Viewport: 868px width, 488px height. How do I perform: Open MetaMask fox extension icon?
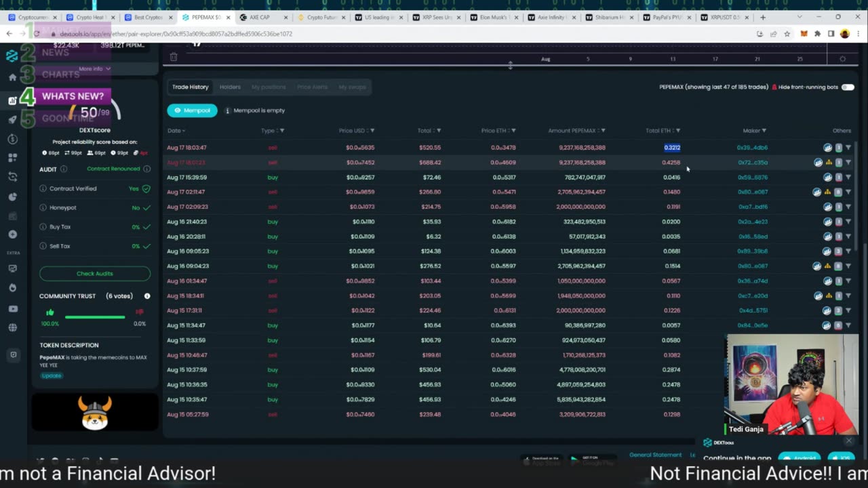point(804,33)
